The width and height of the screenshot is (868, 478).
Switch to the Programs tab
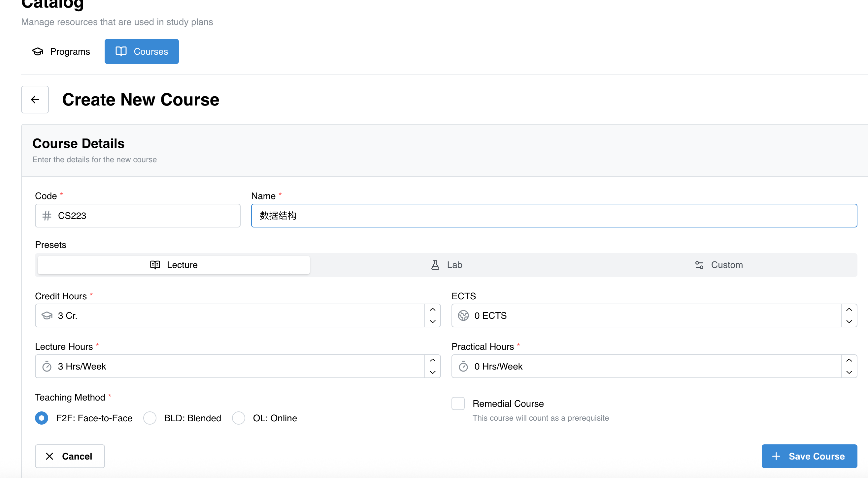tap(61, 51)
